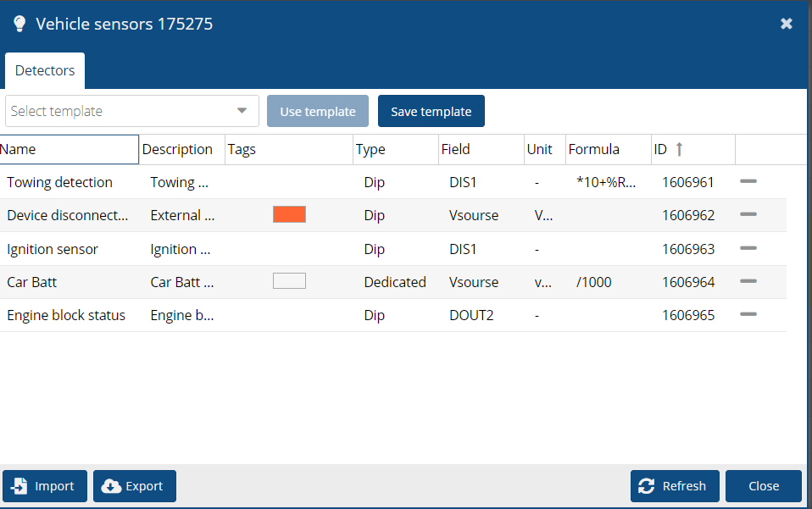The height and width of the screenshot is (509, 812).
Task: Switch to the Detectors tab
Action: coord(45,71)
